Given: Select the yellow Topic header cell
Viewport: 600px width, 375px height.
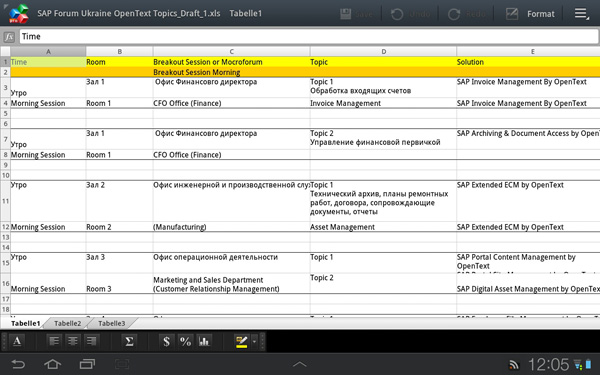Looking at the screenshot, I should pos(383,62).
